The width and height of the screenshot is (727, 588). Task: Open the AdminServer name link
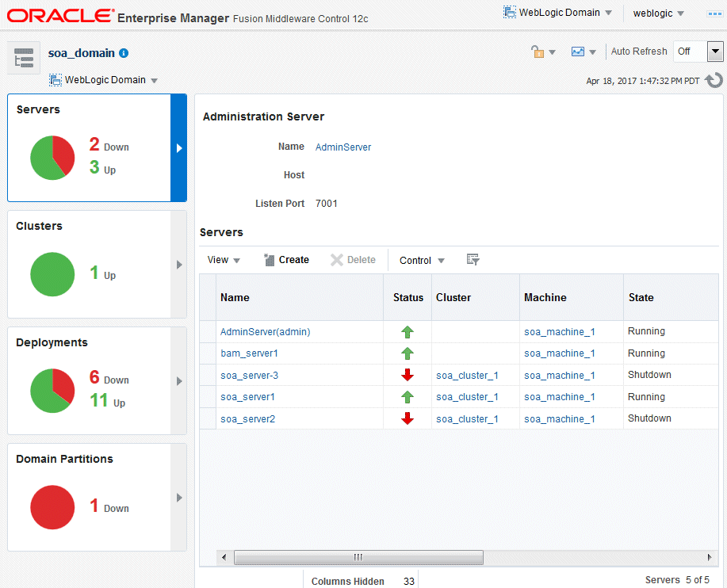(x=343, y=147)
